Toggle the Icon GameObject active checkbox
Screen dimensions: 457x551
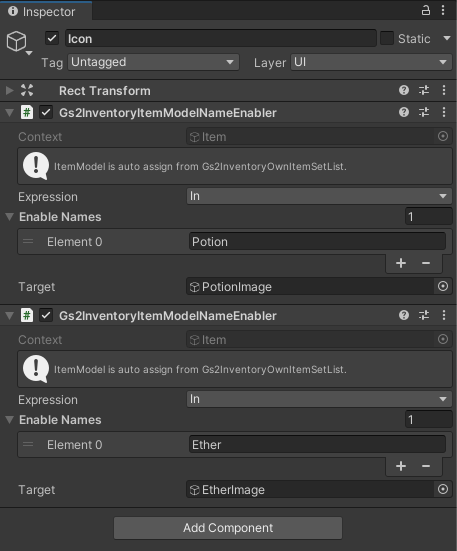[x=52, y=38]
